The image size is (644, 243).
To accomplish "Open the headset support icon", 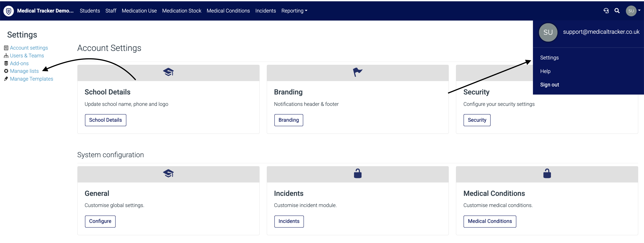I will point(606,11).
